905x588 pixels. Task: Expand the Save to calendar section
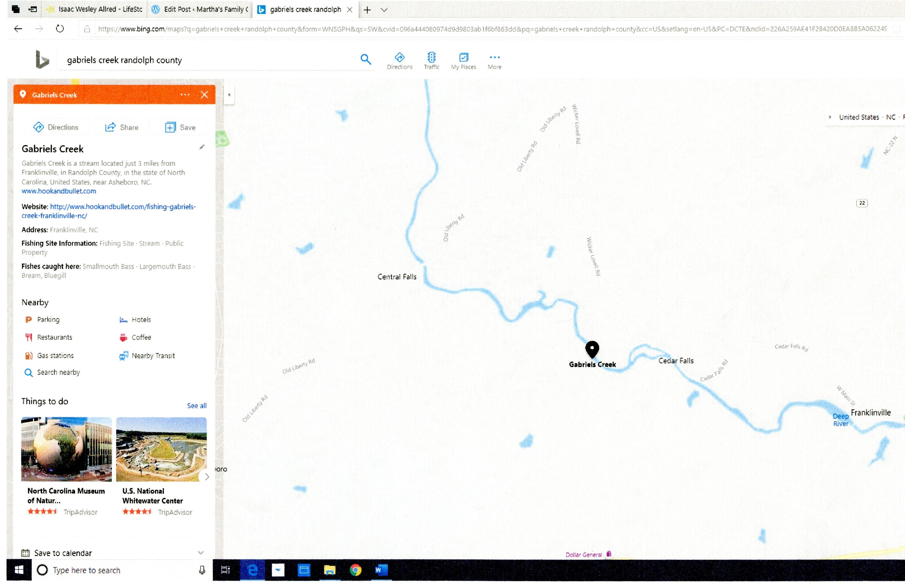coord(201,553)
